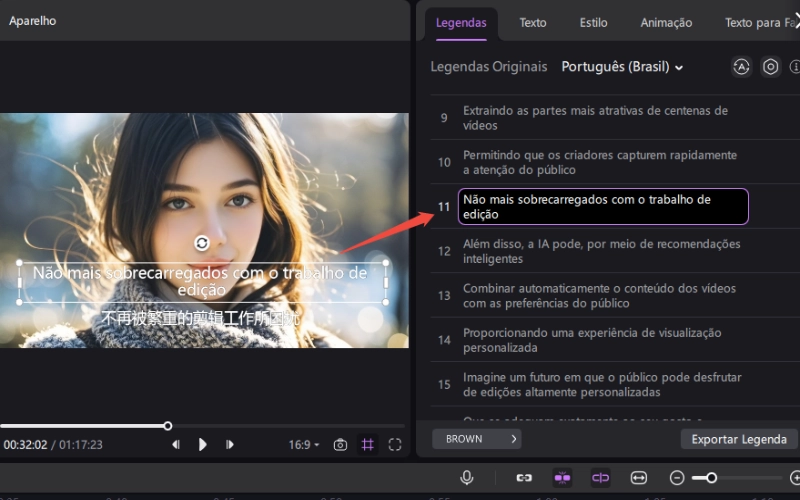Switch to the Legendas tab

point(461,22)
